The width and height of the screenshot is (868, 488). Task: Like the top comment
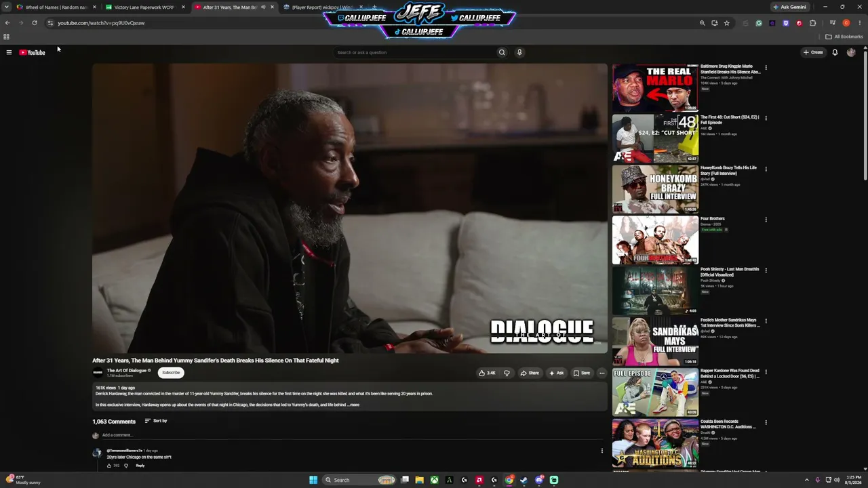point(109,466)
